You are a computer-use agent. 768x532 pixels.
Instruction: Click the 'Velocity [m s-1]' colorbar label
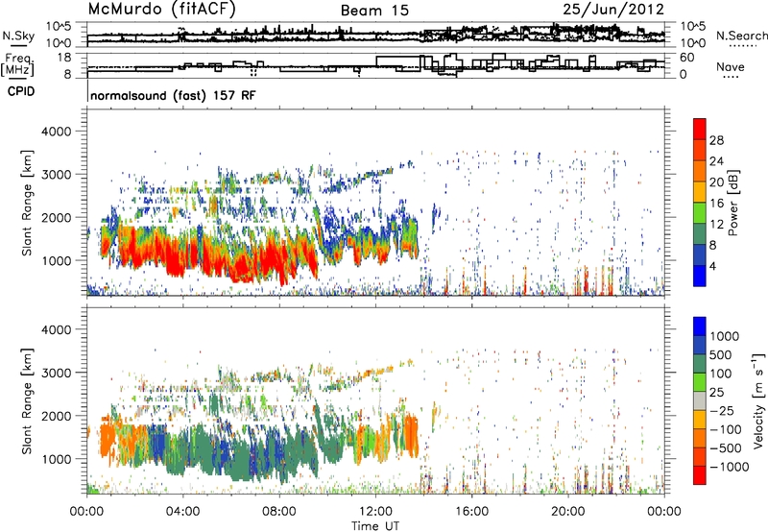click(x=758, y=400)
